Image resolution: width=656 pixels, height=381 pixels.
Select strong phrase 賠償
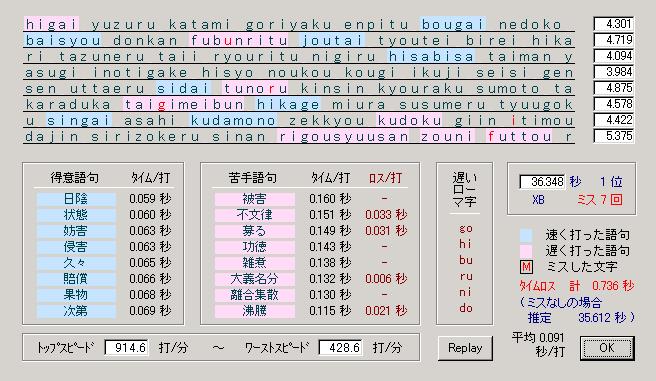click(x=76, y=279)
